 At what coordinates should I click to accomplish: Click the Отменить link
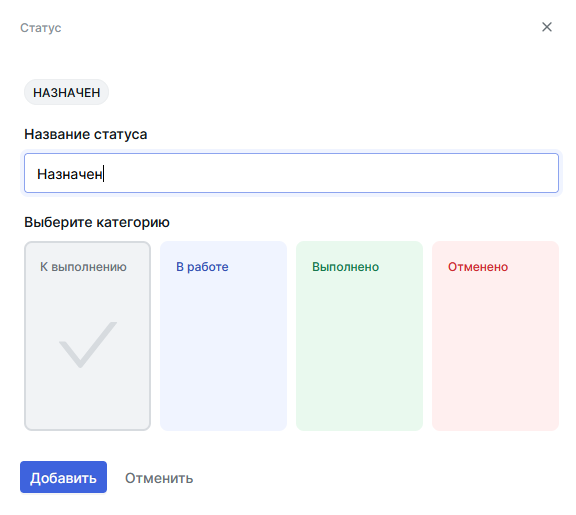pyautogui.click(x=159, y=478)
